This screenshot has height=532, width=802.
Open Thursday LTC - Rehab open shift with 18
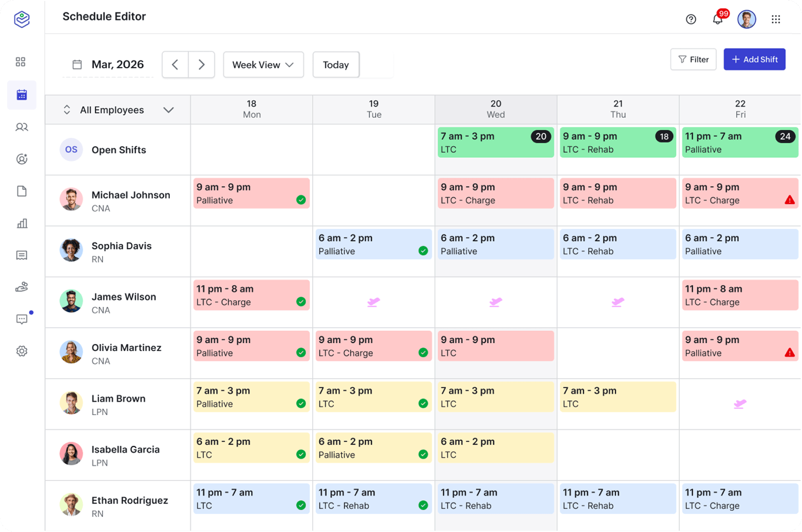pos(618,142)
